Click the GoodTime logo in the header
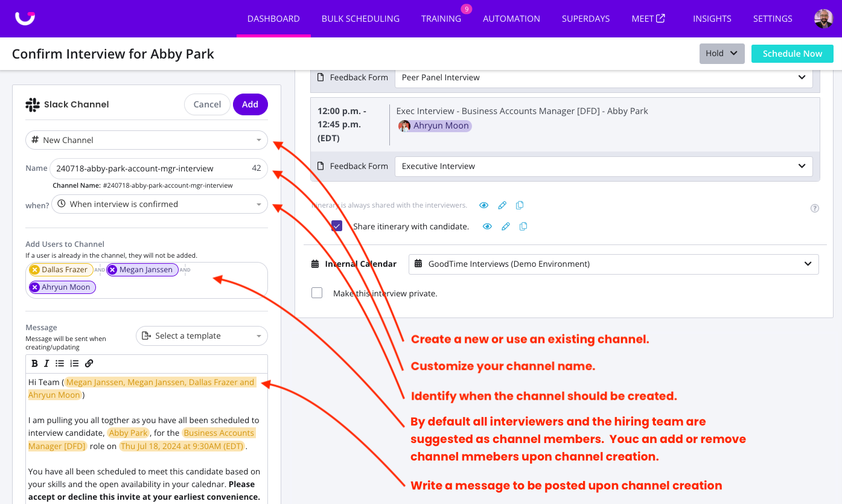The width and height of the screenshot is (842, 504). click(x=25, y=18)
